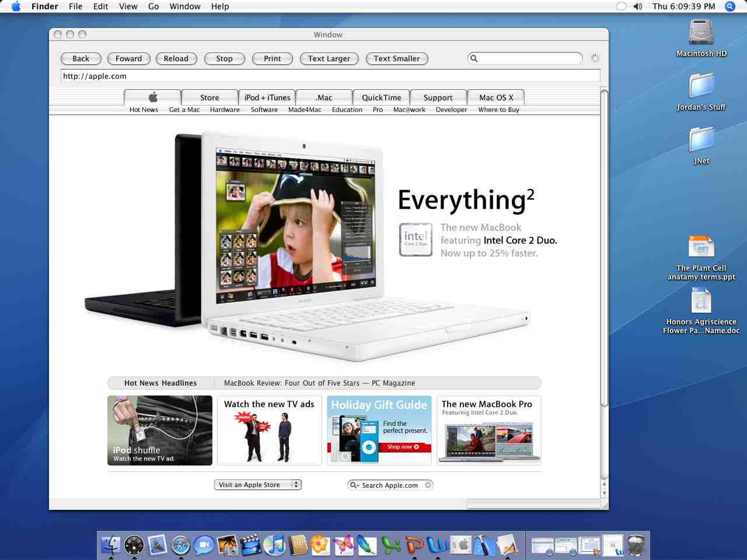Open the Go menu
Screen dimensions: 747x560
point(153,6)
